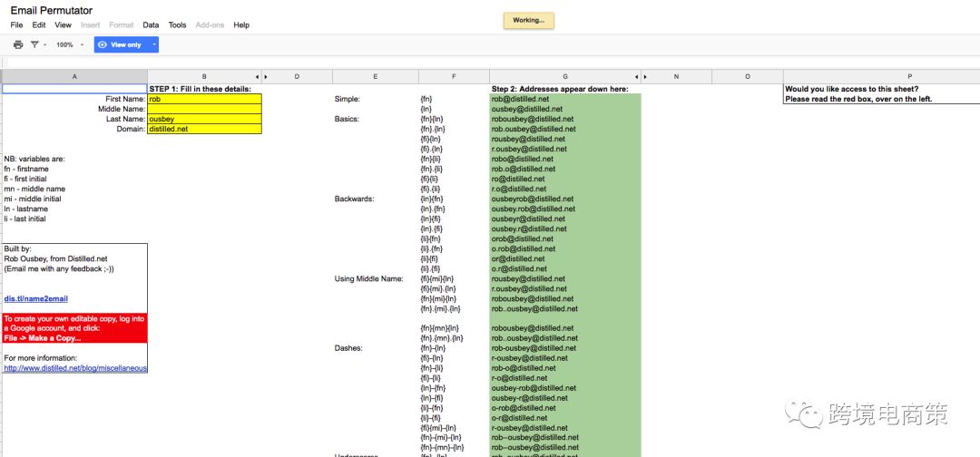The height and width of the screenshot is (457, 980).
Task: Click the eye icon in View only button
Action: click(x=103, y=44)
